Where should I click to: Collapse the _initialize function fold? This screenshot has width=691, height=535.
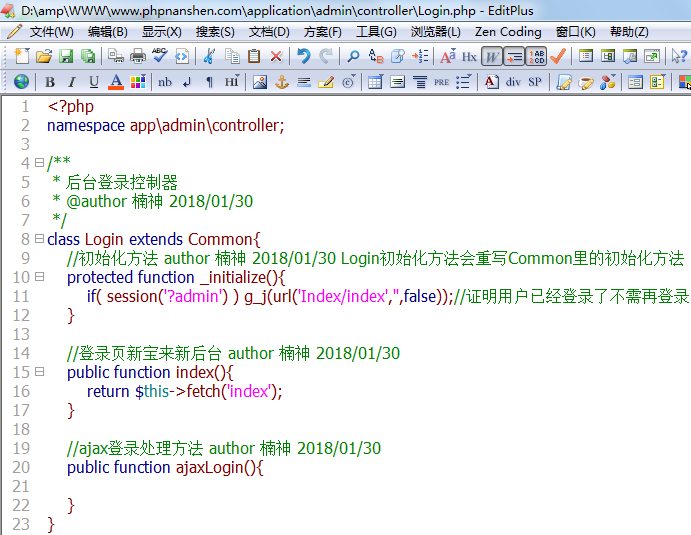(x=39, y=277)
